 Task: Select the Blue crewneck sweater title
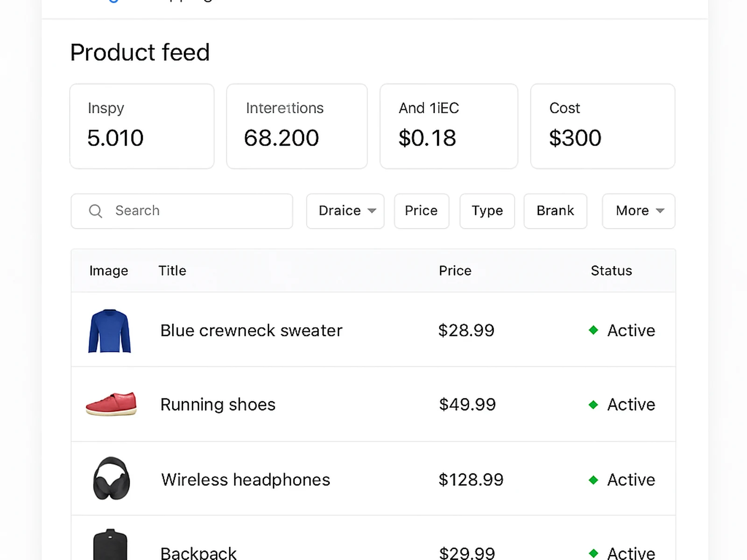(x=251, y=330)
